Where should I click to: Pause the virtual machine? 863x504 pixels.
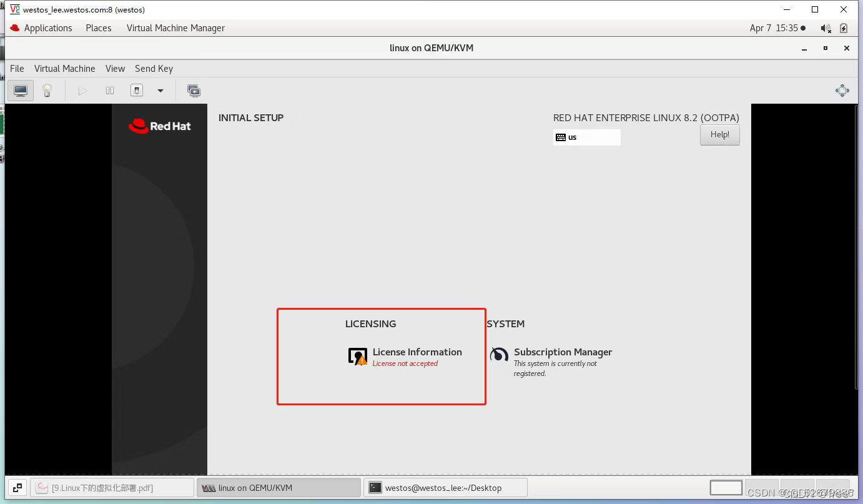tap(110, 91)
